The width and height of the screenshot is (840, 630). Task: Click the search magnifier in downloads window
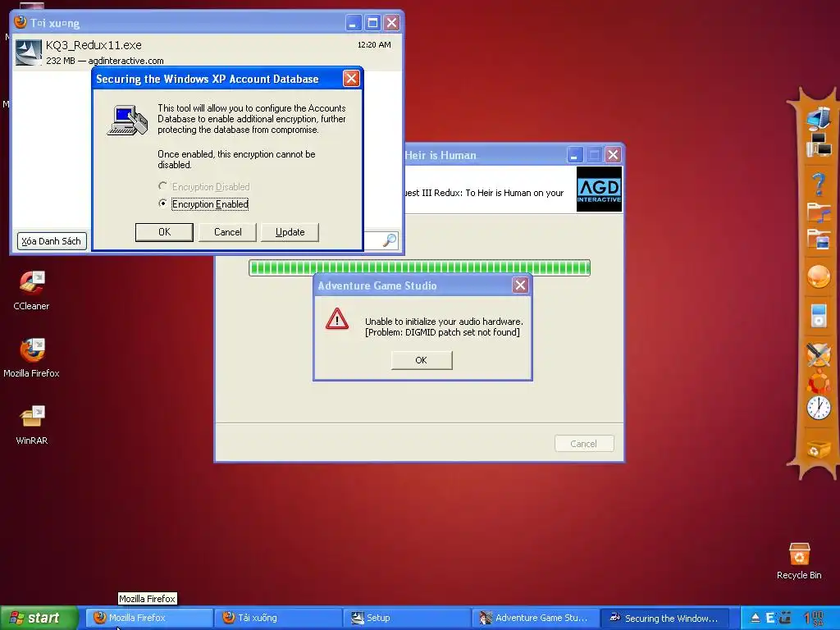(x=390, y=240)
